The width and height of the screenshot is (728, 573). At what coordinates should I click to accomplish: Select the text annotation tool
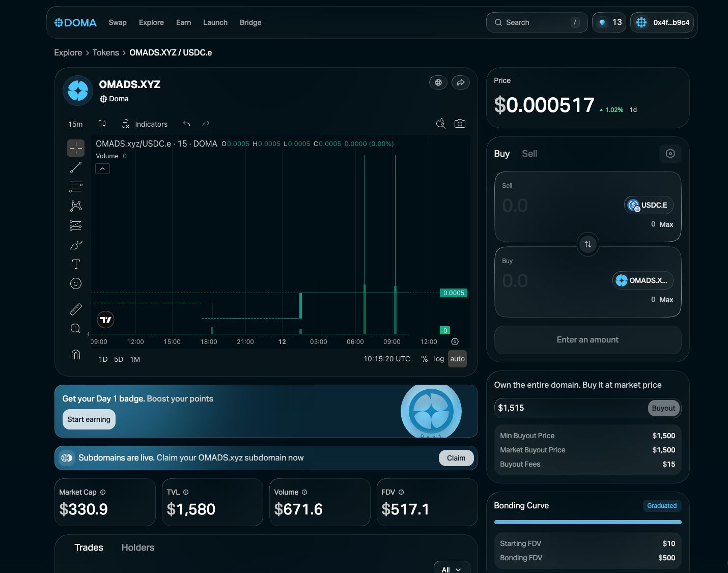pyautogui.click(x=76, y=264)
